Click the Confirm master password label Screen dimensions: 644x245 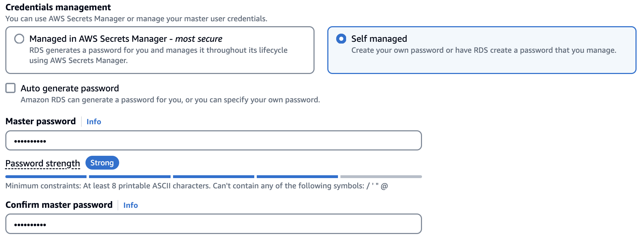pos(59,205)
